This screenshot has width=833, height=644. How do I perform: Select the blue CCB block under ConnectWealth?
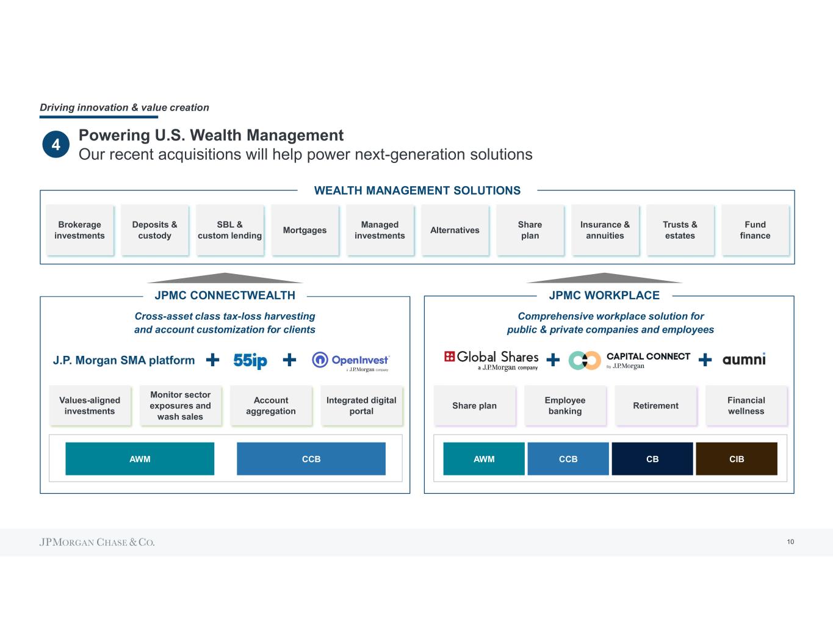point(311,459)
